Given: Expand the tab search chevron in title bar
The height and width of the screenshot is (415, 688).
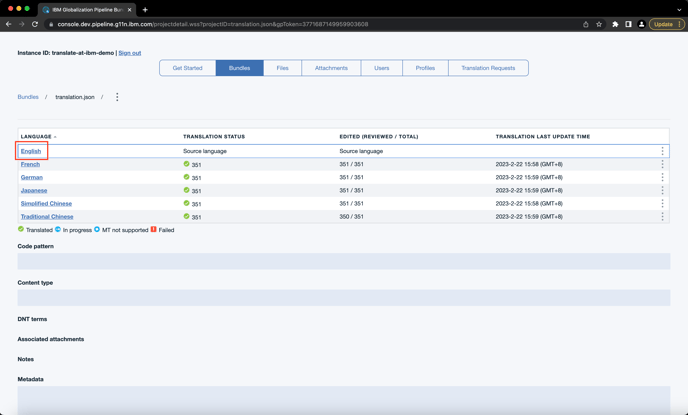Looking at the screenshot, I should tap(679, 10).
